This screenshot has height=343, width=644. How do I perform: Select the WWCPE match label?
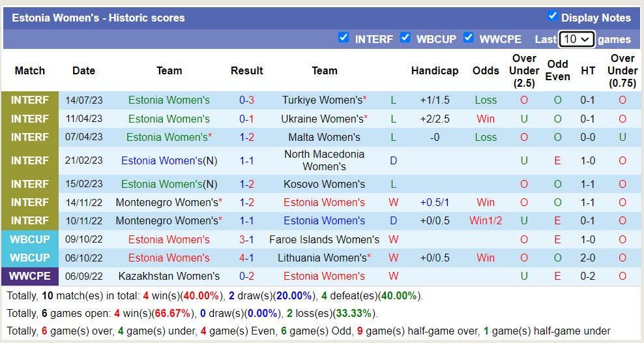(29, 276)
